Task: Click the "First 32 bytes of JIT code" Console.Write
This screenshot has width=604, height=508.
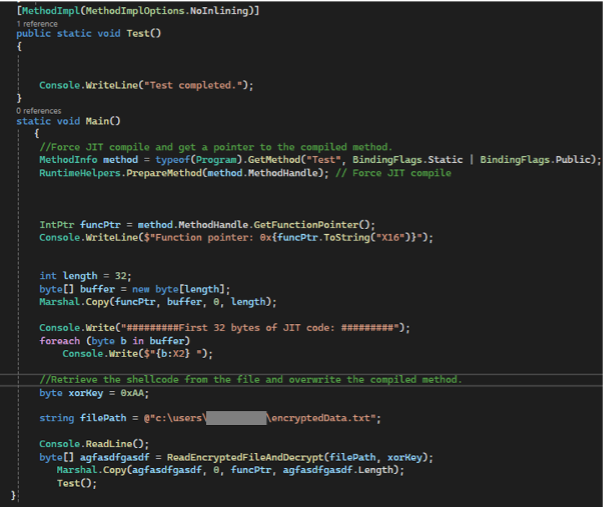Action: click(225, 328)
